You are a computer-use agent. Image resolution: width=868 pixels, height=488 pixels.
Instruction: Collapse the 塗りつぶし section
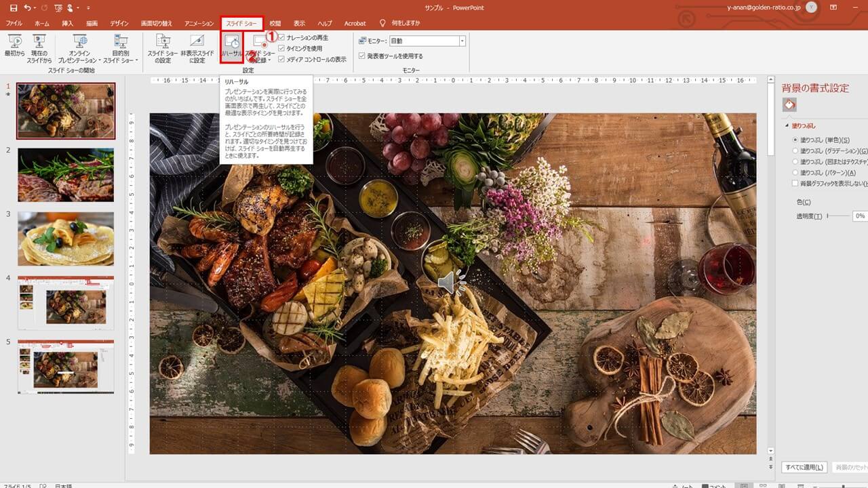point(787,126)
